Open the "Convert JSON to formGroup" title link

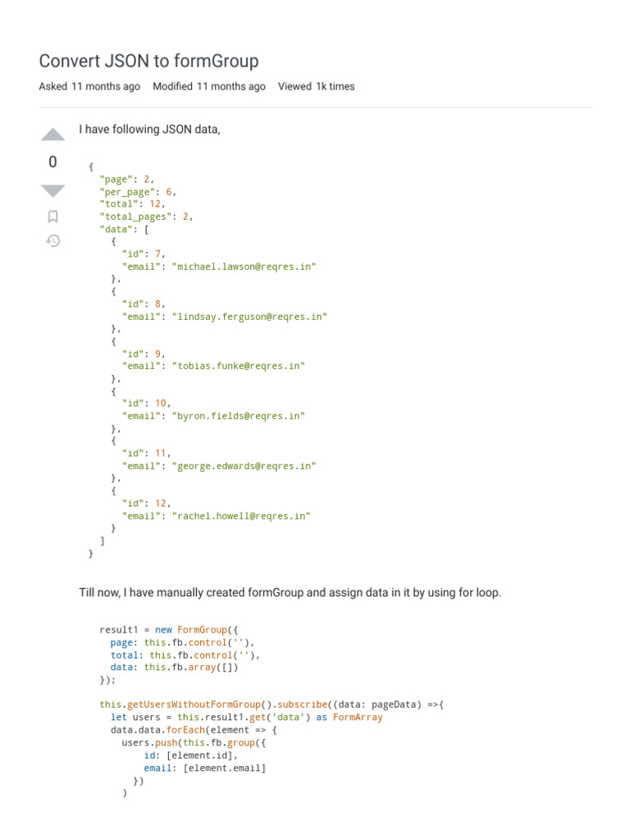148,62
